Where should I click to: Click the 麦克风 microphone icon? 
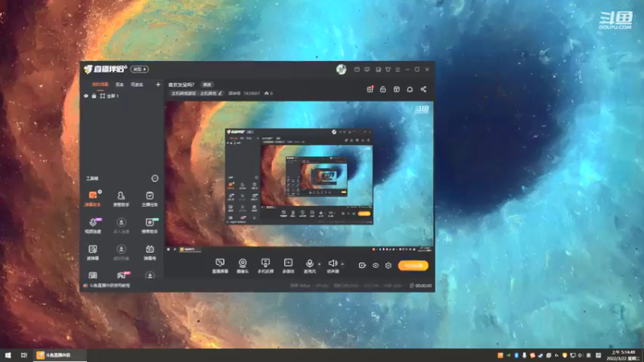point(310,265)
